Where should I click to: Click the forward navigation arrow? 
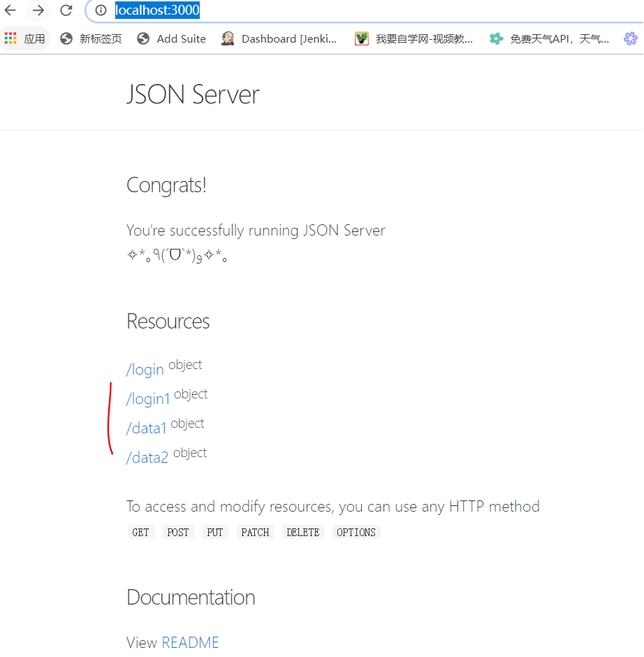tap(38, 10)
